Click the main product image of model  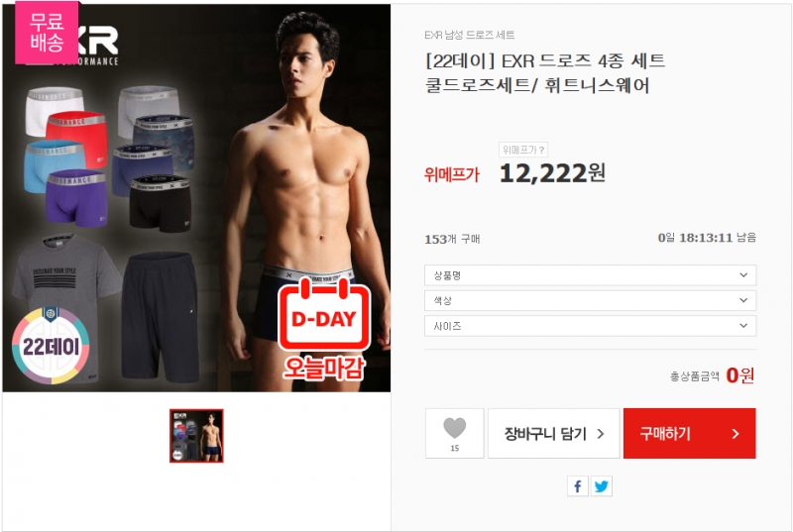tap(196, 197)
